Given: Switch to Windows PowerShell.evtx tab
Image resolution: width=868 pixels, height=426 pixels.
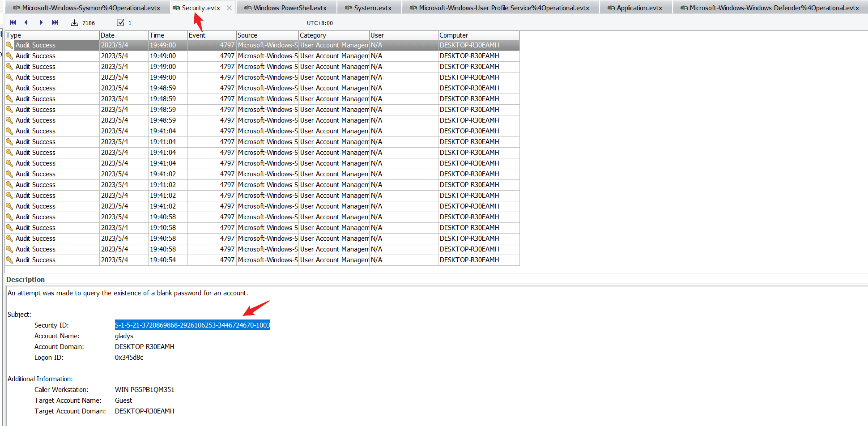Looking at the screenshot, I should [285, 8].
